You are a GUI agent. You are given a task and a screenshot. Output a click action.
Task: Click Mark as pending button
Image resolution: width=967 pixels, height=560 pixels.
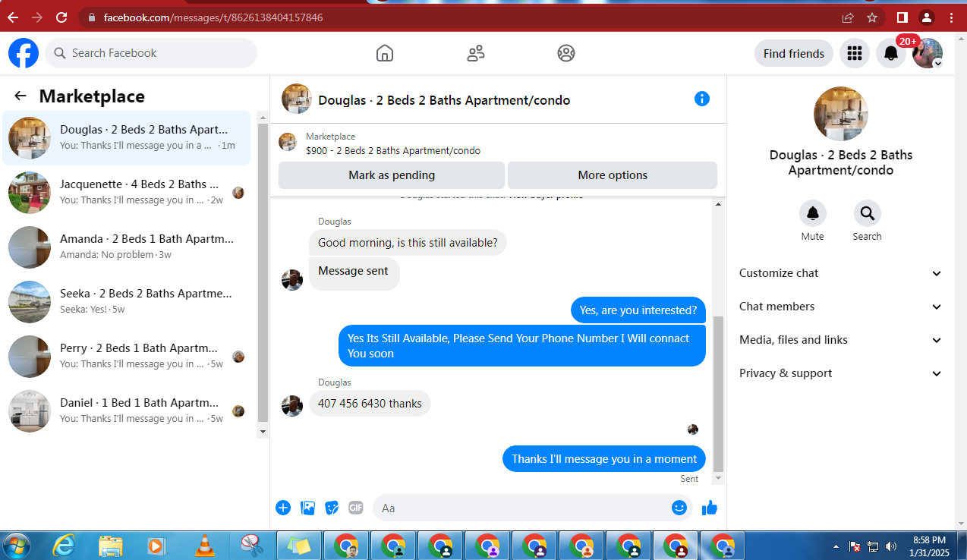click(392, 175)
